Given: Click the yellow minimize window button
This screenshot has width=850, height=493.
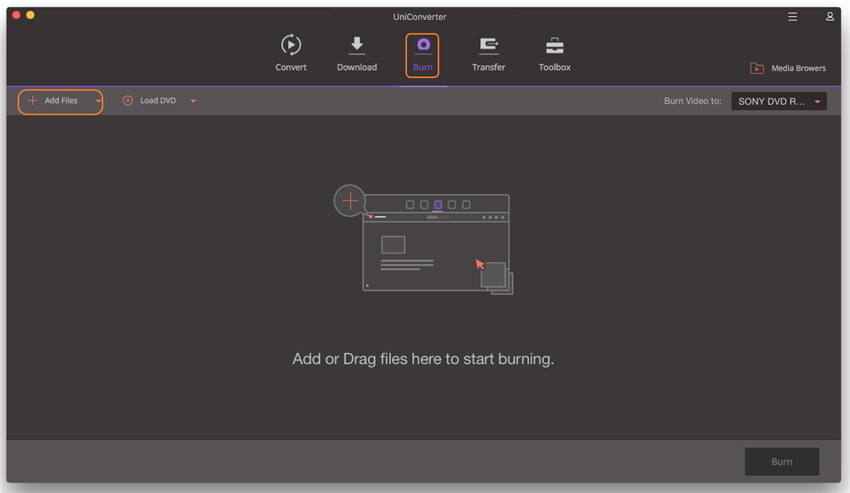Looking at the screenshot, I should point(30,15).
